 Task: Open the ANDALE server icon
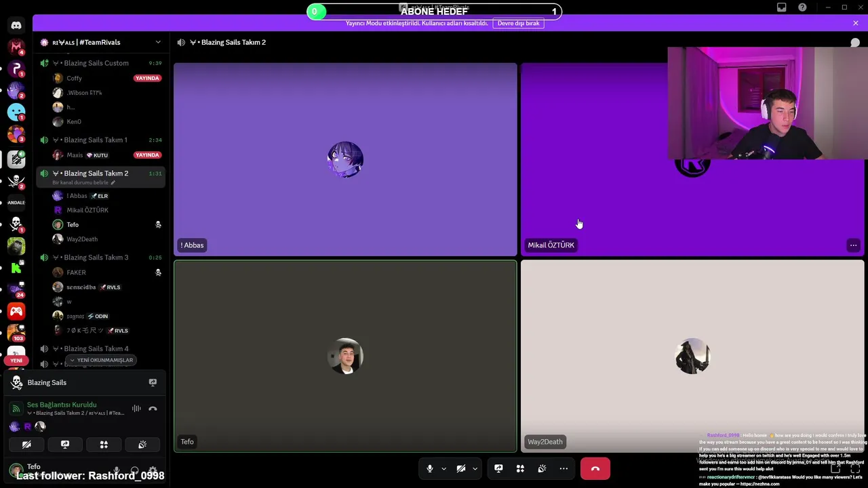pyautogui.click(x=16, y=202)
